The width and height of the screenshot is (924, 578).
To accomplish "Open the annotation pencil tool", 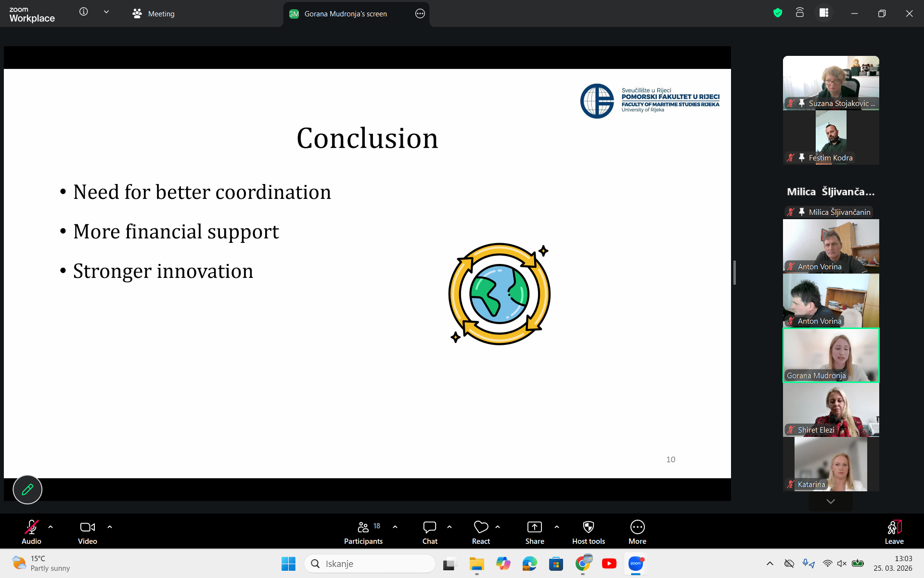I will (x=27, y=489).
